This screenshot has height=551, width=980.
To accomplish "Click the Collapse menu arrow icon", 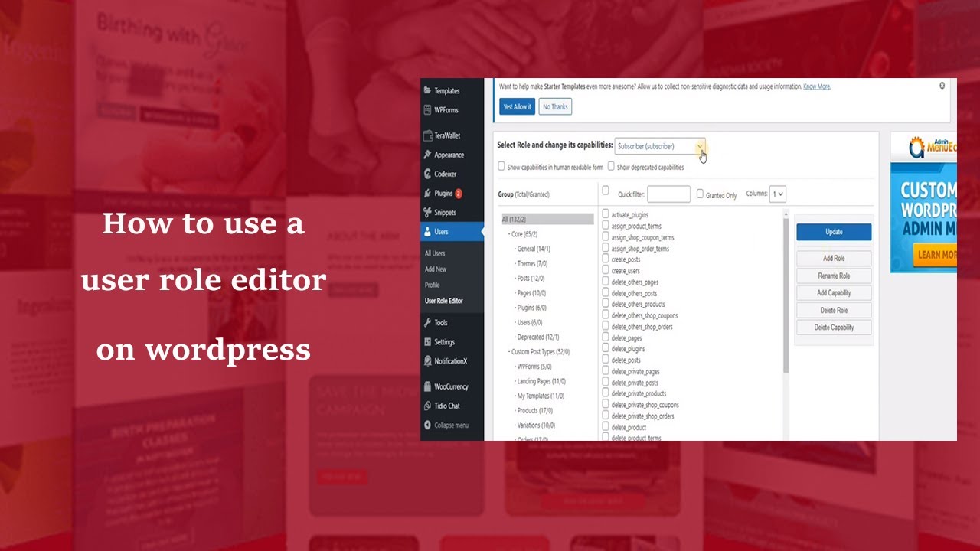I will coord(428,425).
